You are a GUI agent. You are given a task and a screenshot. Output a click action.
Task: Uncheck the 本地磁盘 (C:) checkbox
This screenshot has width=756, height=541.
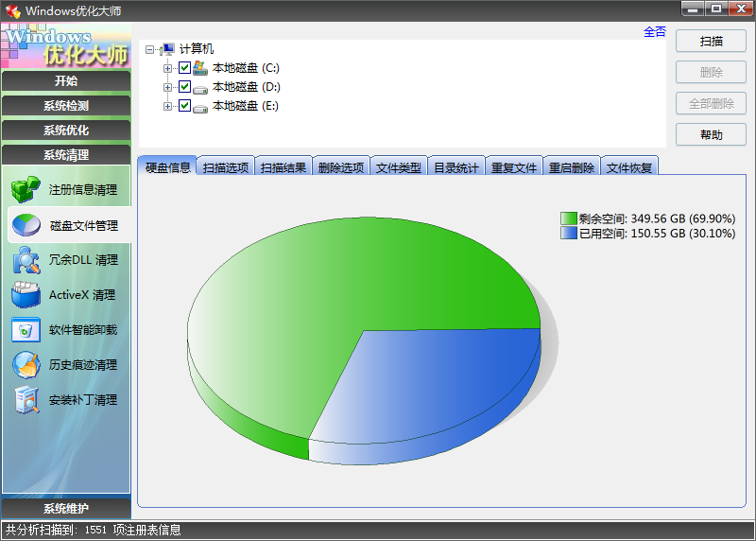pos(184,67)
